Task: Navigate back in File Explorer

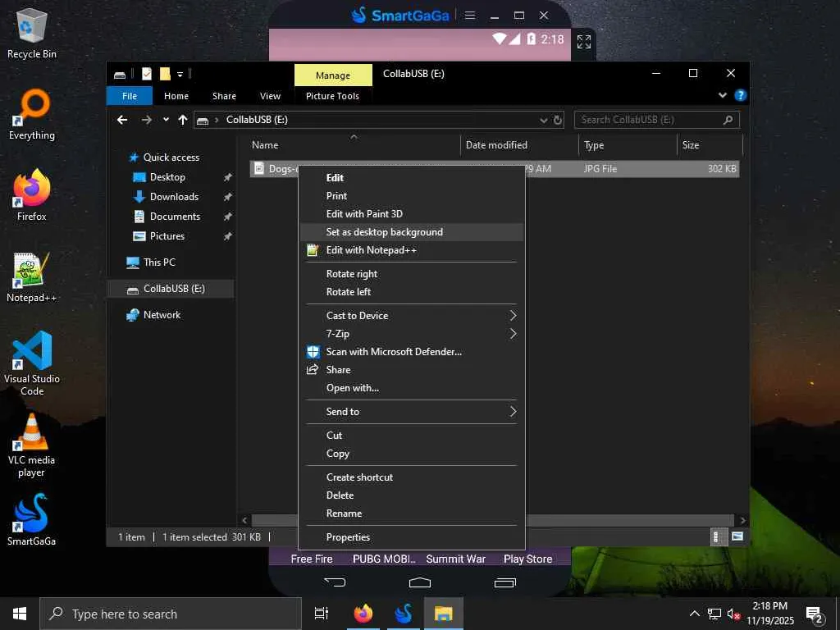Action: tap(122, 120)
